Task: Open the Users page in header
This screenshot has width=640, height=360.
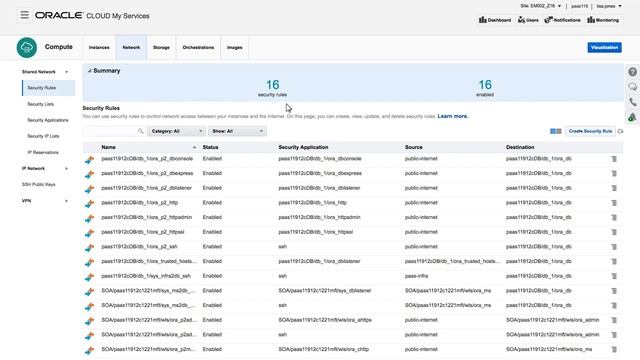Action: point(528,20)
